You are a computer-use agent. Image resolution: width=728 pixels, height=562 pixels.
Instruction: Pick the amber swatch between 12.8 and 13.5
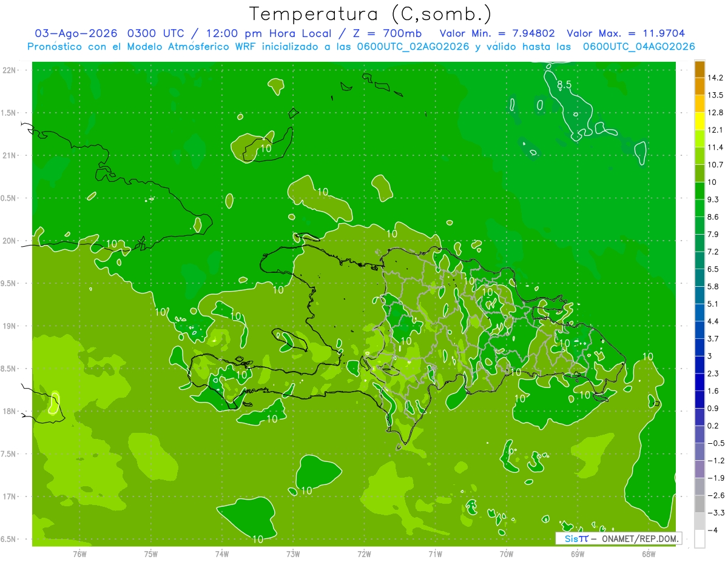coord(699,104)
